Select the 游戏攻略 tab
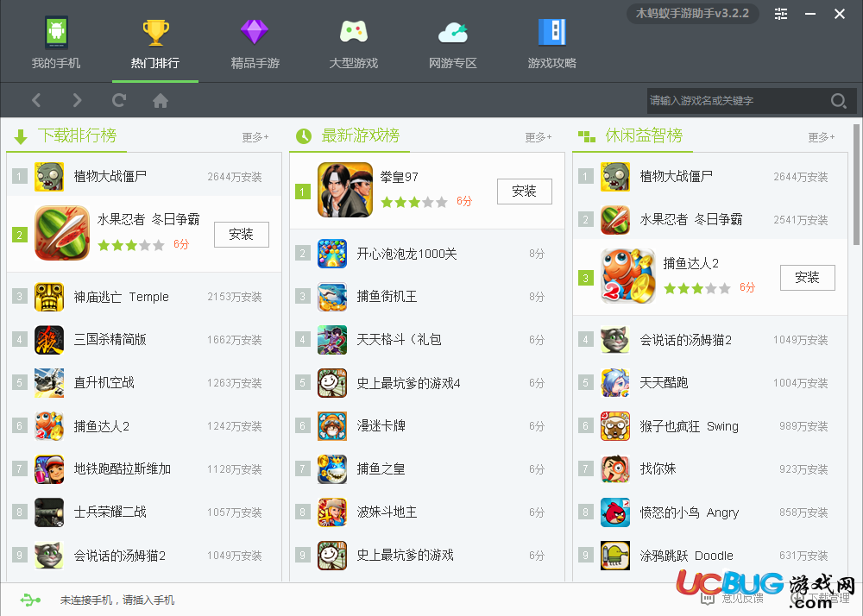The image size is (863, 616). pos(552,42)
